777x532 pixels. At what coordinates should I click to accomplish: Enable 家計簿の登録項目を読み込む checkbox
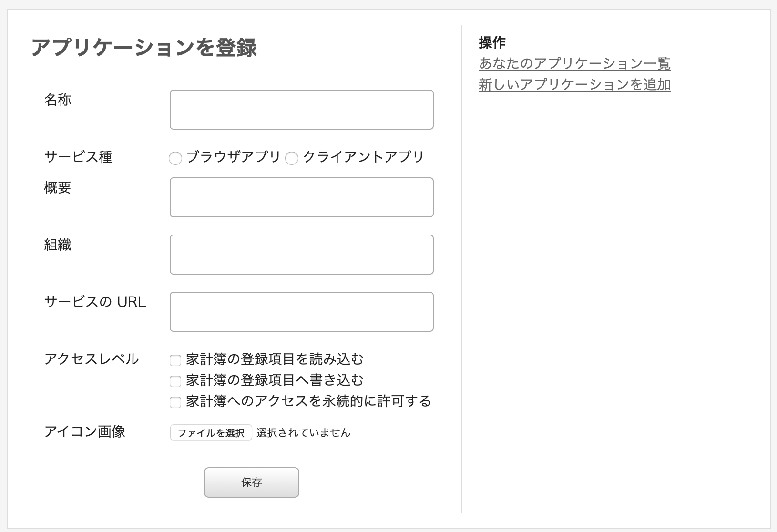click(x=175, y=360)
